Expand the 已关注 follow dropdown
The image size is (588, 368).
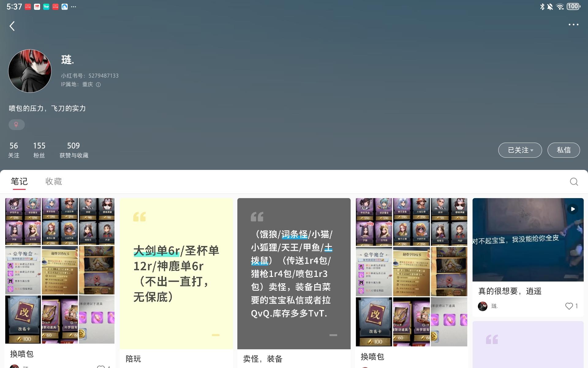tap(520, 150)
